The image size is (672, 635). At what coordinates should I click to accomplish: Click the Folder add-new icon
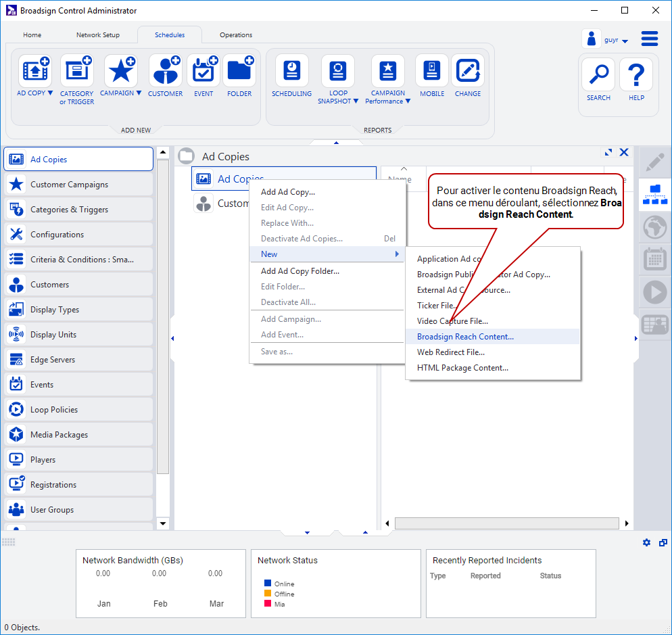239,72
